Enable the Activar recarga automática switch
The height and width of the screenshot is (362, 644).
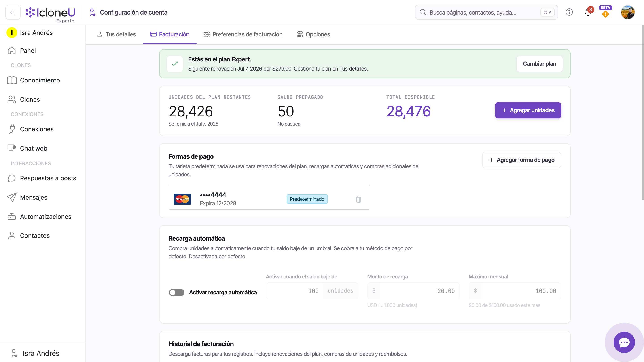(176, 292)
